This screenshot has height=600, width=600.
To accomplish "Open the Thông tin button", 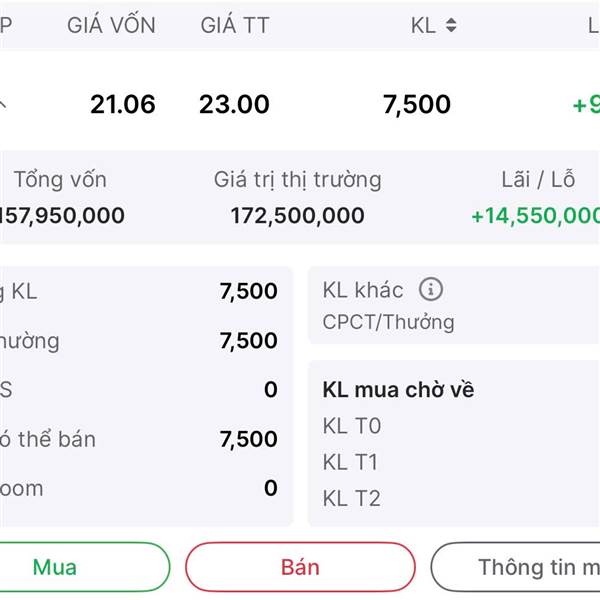I will [x=520, y=567].
